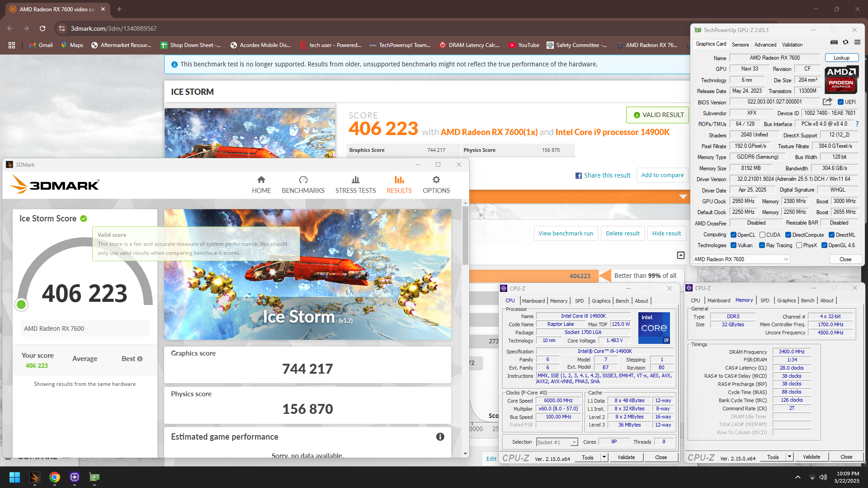Toggle the DirectCompute checkbox
This screenshot has width=868, height=488.
(x=788, y=235)
